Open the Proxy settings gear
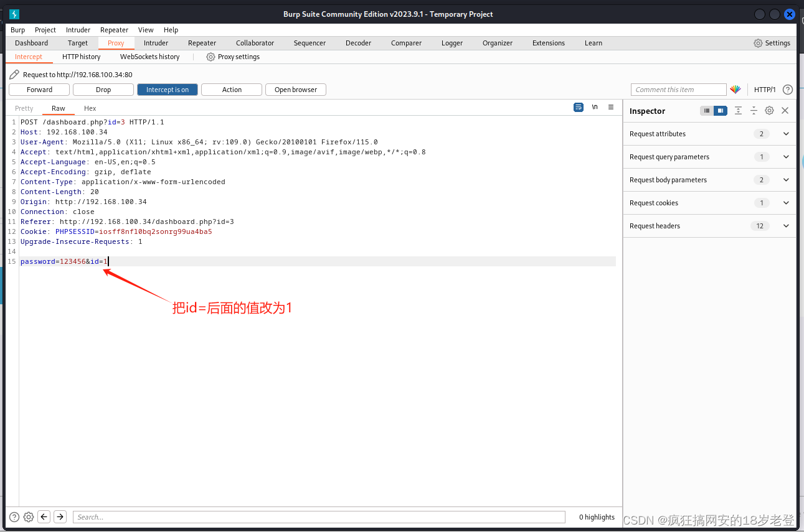 coord(210,57)
